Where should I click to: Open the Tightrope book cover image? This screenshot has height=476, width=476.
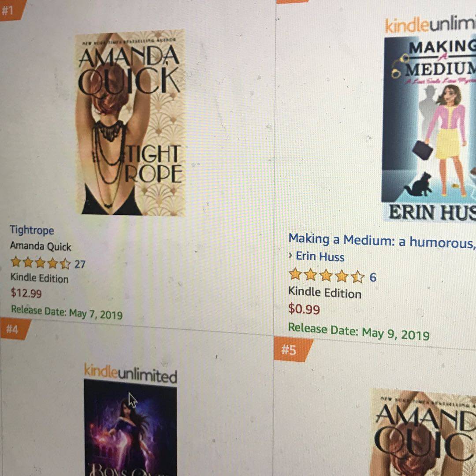pyautogui.click(x=130, y=123)
